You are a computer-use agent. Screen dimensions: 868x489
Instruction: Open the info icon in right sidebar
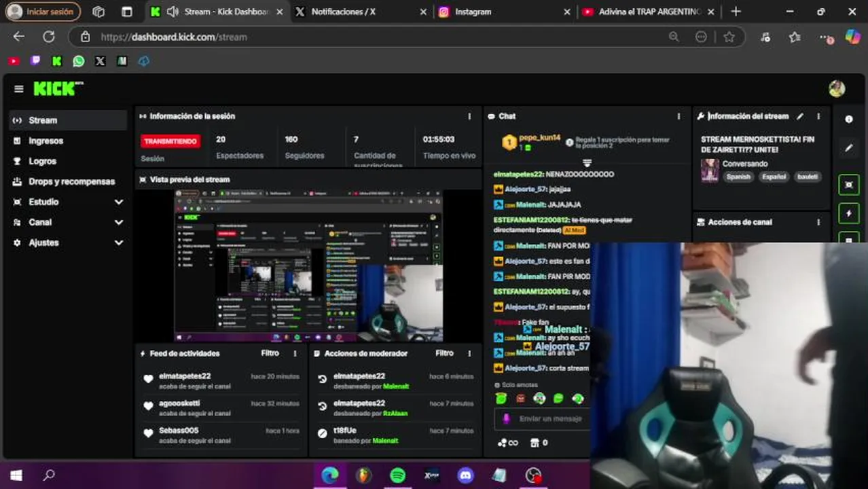(x=848, y=119)
